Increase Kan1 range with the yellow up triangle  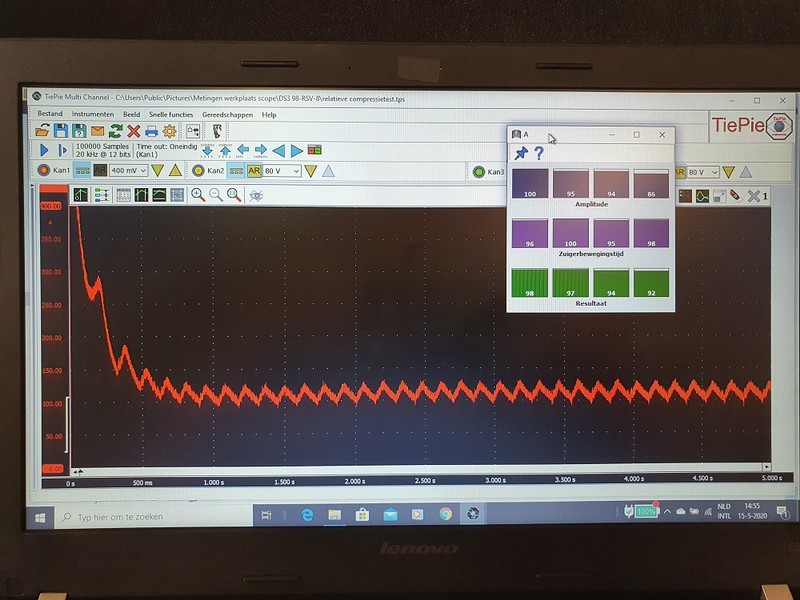coord(176,170)
